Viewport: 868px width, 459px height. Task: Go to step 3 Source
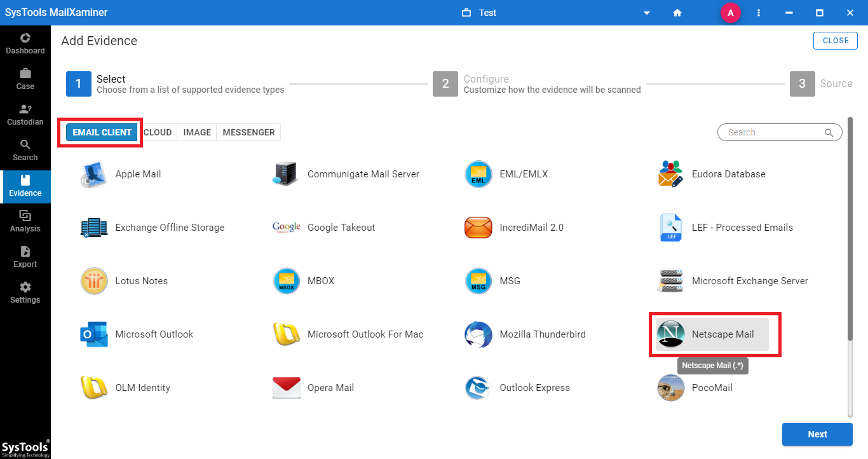(x=821, y=84)
